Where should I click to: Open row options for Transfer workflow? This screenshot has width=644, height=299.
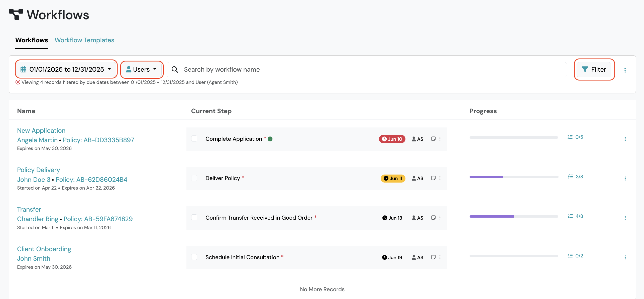coord(625,218)
